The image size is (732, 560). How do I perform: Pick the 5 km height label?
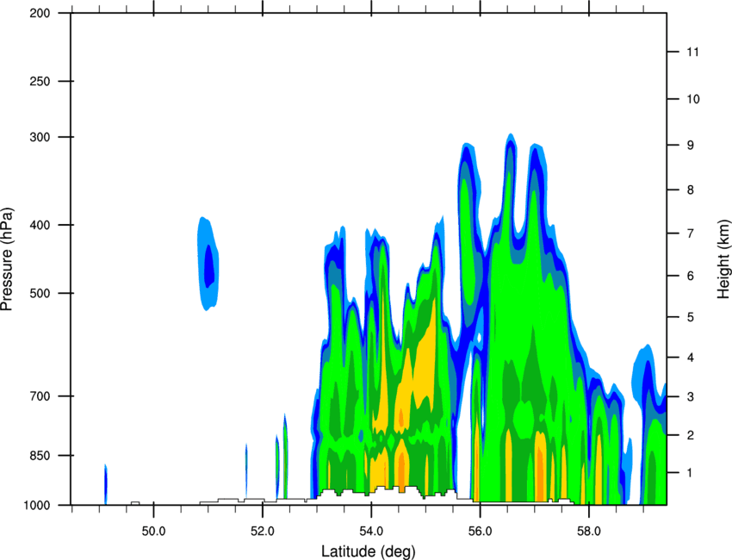[x=690, y=317]
